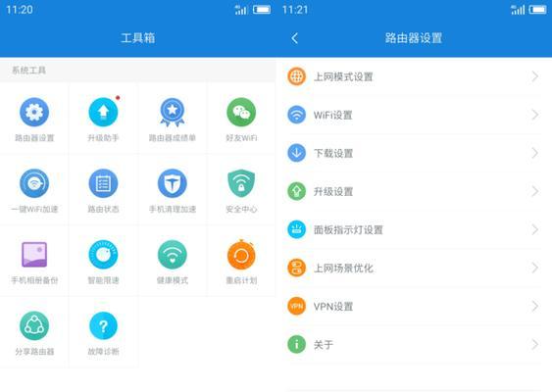The image size is (552, 392).
Task: Tap the orange switch icon beside 上网场景优化
Action: click(296, 268)
